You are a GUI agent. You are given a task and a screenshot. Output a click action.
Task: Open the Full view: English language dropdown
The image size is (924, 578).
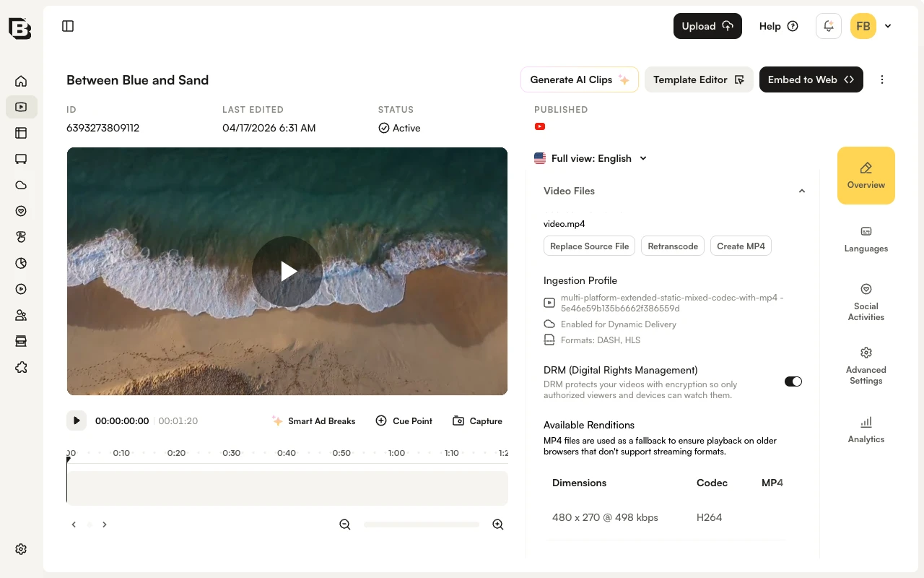click(x=591, y=158)
